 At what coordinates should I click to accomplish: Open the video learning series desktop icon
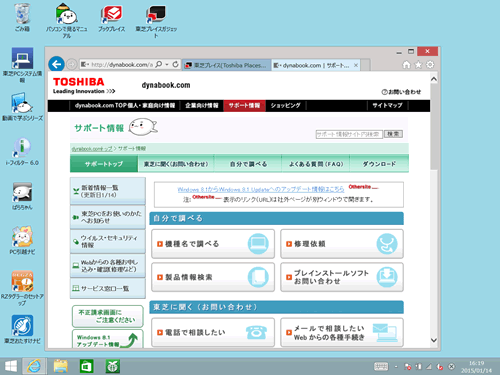coord(22,107)
